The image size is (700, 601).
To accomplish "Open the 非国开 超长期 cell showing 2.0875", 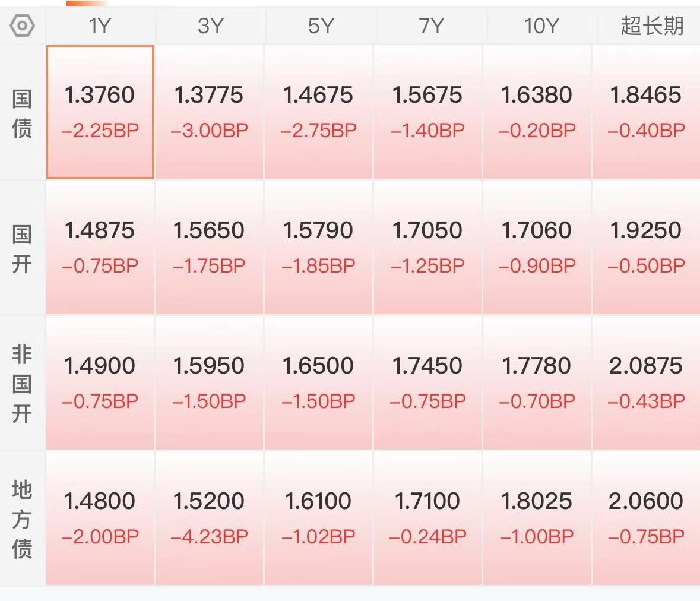I will 646,382.
